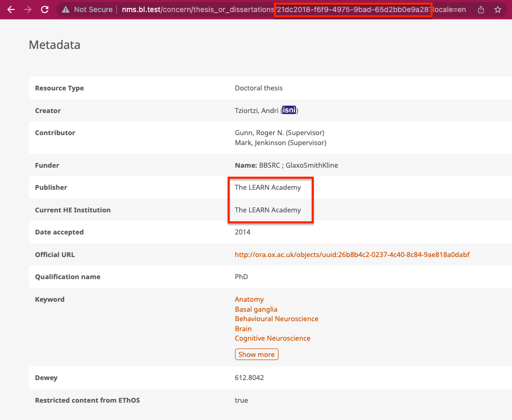512x420 pixels.
Task: Click the isni badge beside the creator name
Action: (x=289, y=110)
